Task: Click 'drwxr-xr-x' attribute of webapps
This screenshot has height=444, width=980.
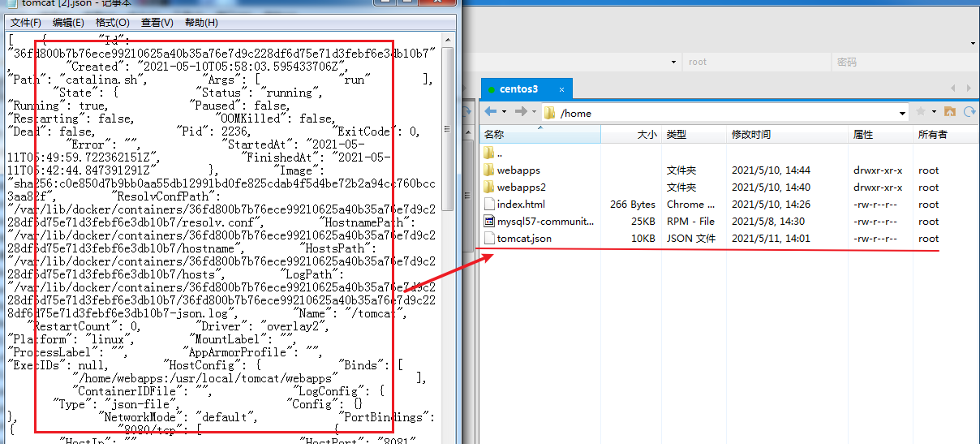Action: [878, 170]
